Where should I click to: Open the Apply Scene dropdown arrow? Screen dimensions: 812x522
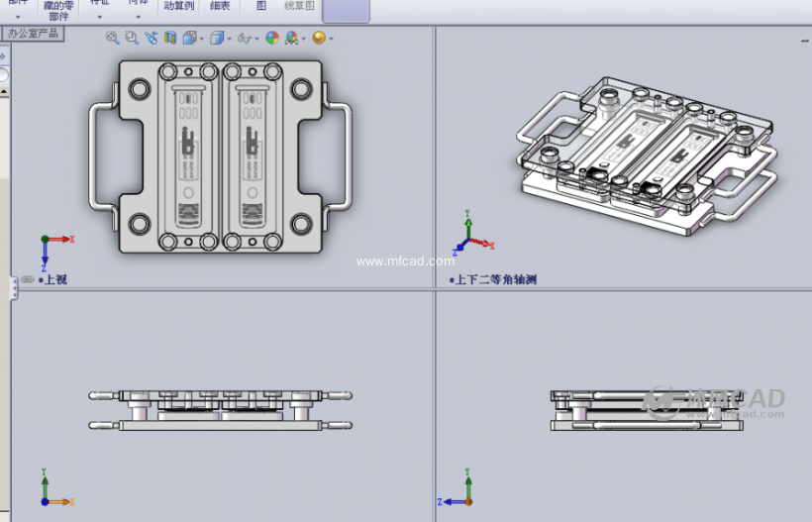(303, 39)
